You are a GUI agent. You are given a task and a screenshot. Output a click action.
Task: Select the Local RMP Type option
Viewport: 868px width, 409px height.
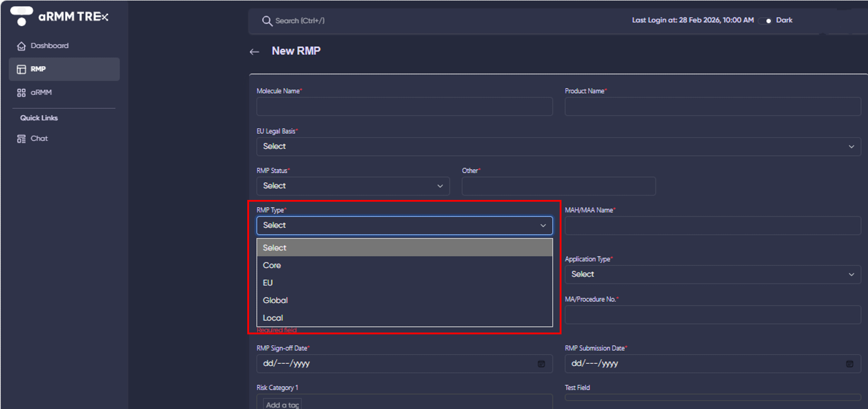click(x=273, y=318)
